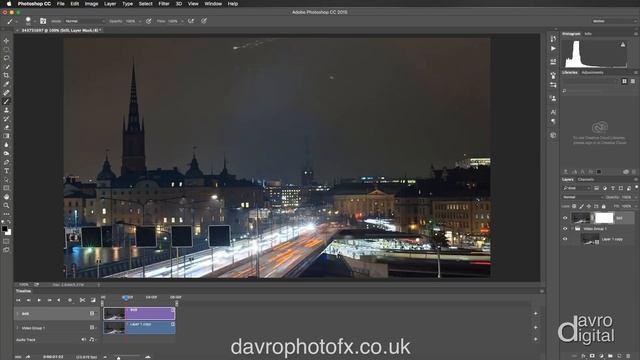Toggle the brush panel button
The image size is (640, 360).
tap(43, 21)
